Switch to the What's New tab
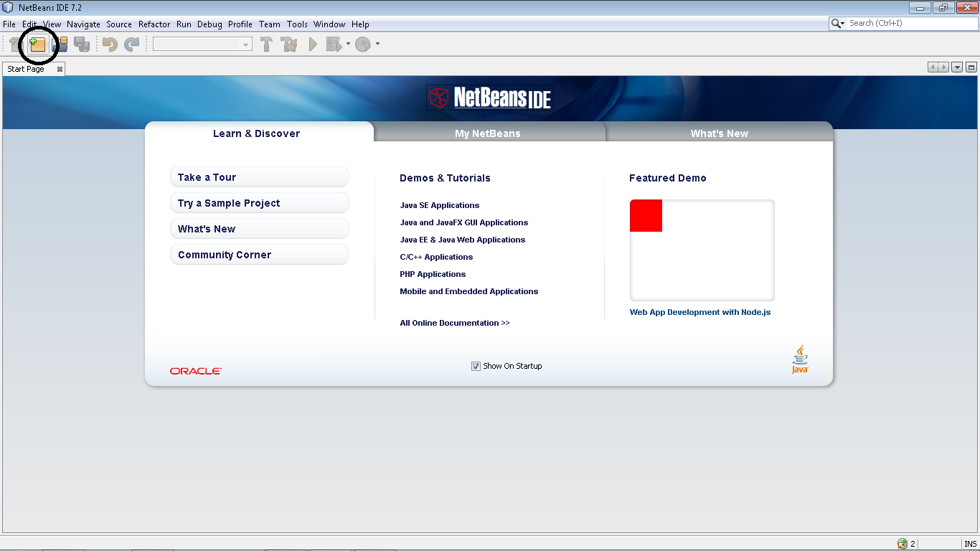Image resolution: width=980 pixels, height=551 pixels. [719, 133]
